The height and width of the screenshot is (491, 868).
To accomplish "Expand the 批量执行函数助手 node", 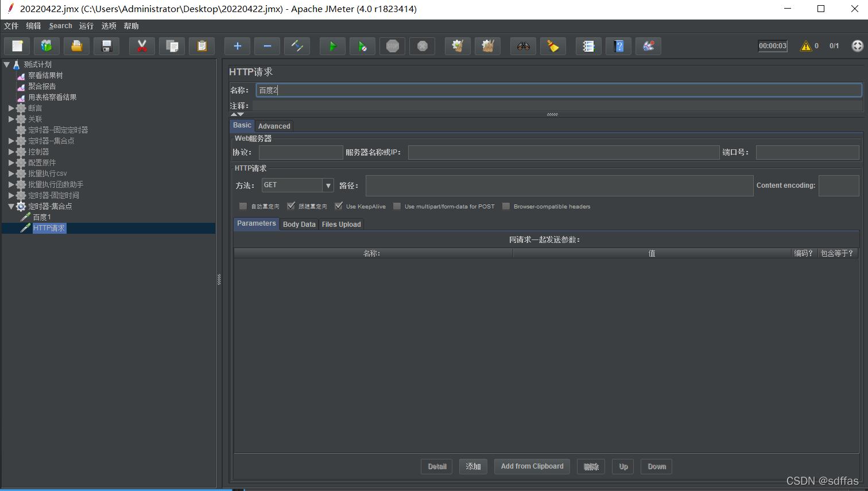I will [x=11, y=184].
